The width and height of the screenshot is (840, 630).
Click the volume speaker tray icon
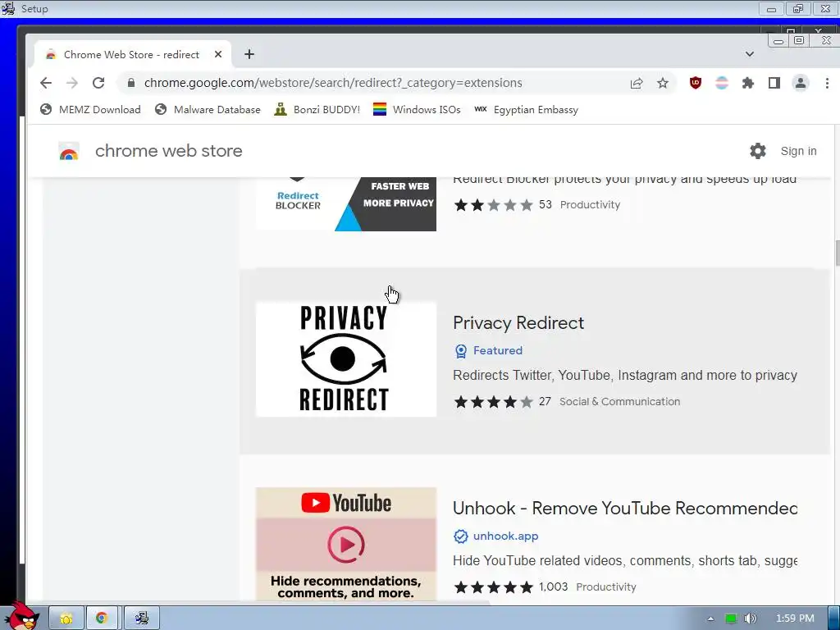point(750,619)
